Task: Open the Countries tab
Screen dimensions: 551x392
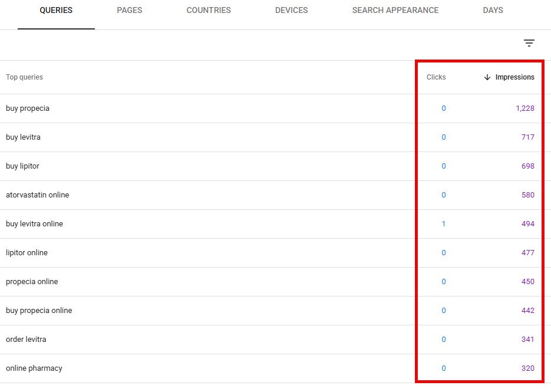Action: point(209,10)
